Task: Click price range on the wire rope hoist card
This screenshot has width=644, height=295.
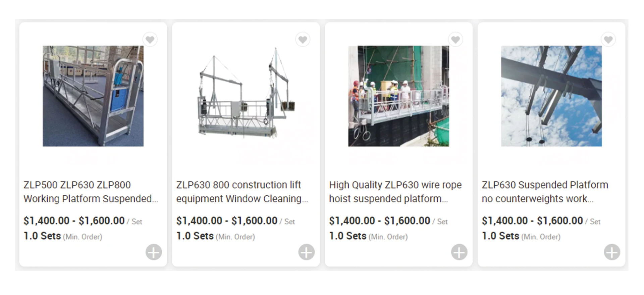Action: tap(379, 221)
